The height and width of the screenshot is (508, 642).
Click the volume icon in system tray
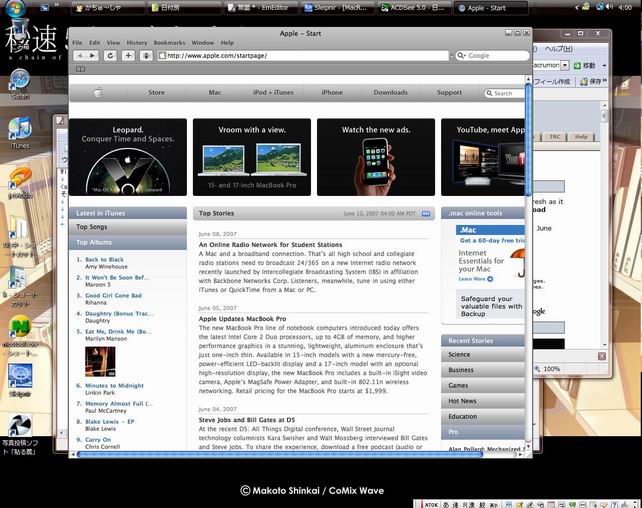(609, 7)
